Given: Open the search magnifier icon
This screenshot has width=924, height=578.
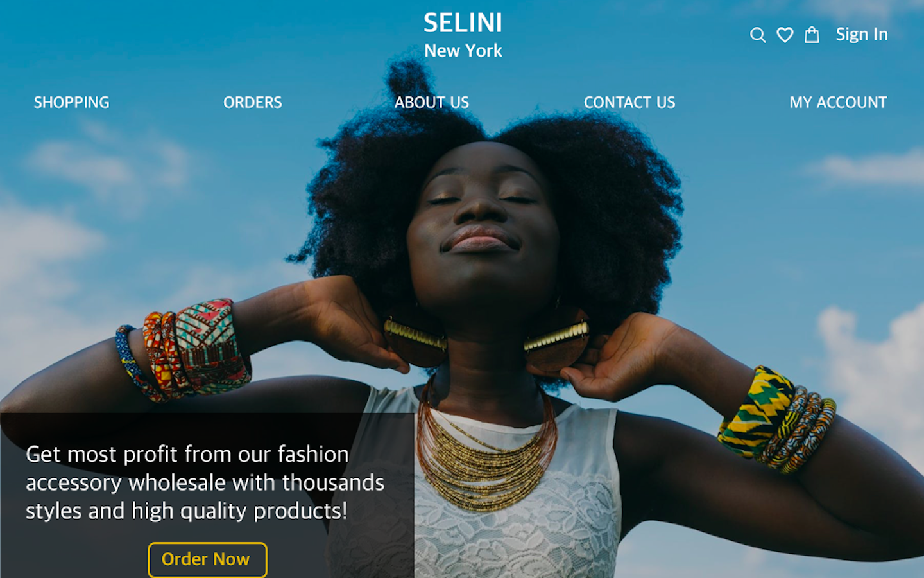Looking at the screenshot, I should [758, 35].
